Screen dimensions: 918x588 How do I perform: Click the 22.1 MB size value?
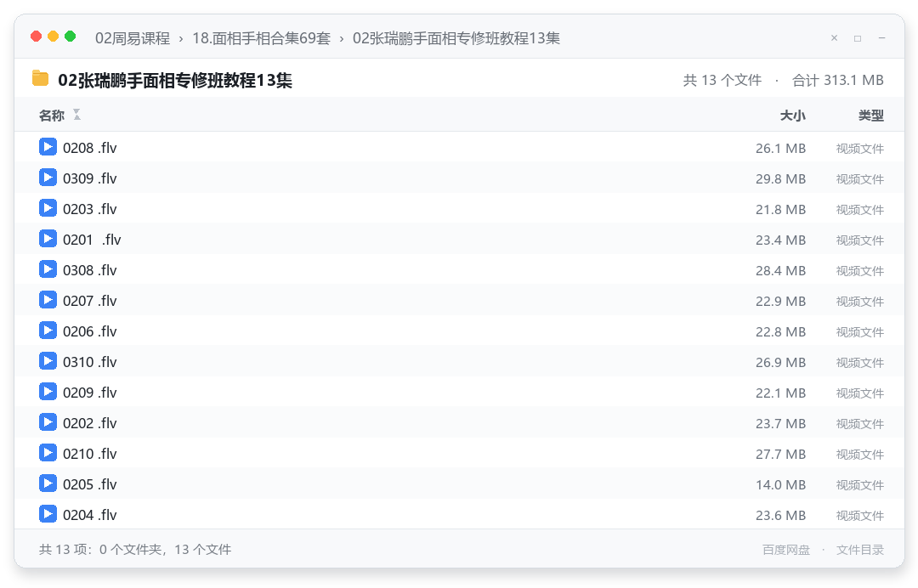[780, 393]
